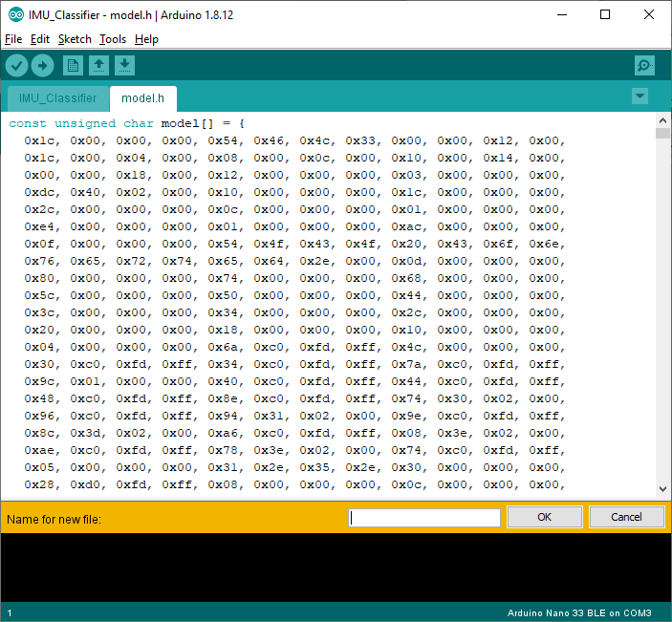Click the Verify checkmark button
672x622 pixels.
(x=16, y=66)
